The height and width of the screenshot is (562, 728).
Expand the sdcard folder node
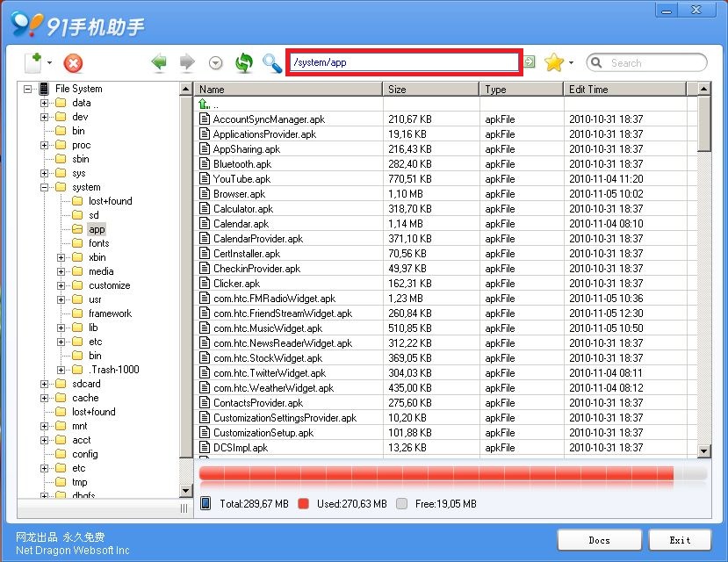[x=45, y=384]
